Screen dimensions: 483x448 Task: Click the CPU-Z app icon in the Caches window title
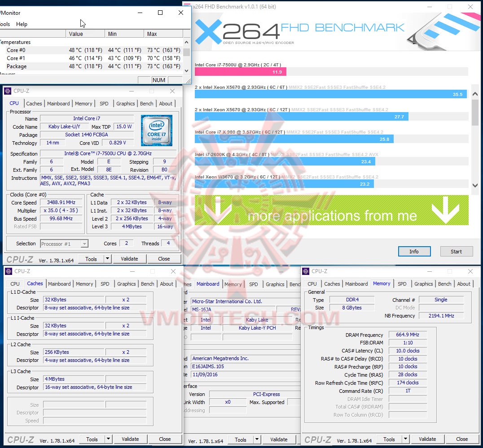[x=9, y=271]
